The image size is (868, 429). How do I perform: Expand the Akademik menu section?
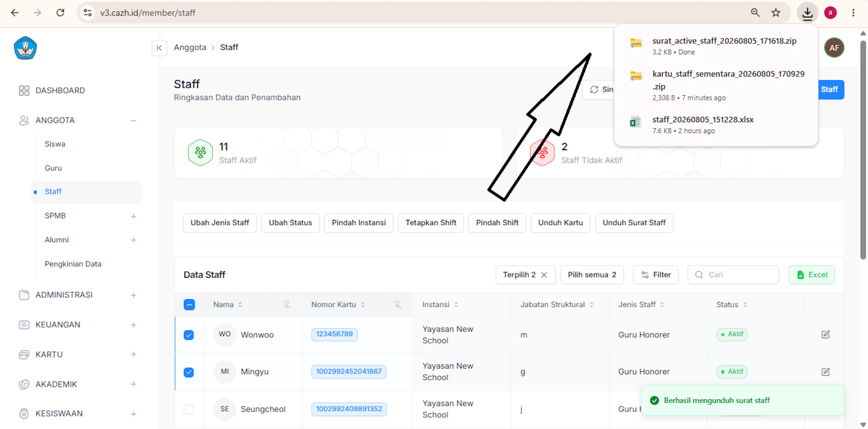tap(133, 384)
